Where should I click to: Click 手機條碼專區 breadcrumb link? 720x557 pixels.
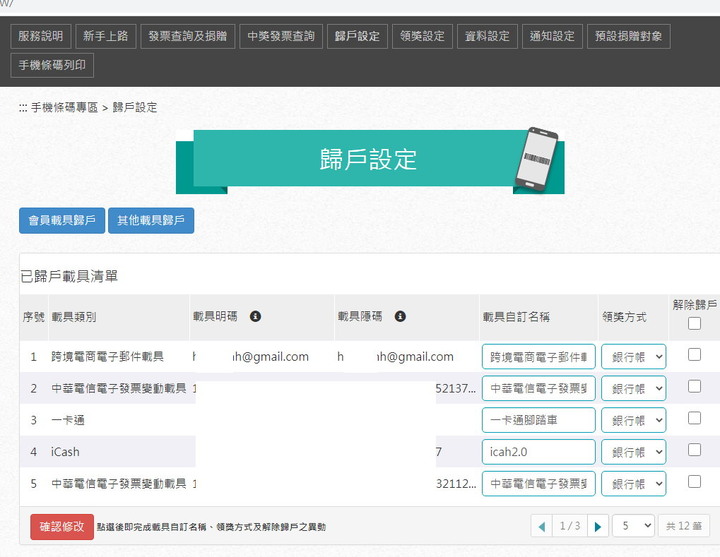pyautogui.click(x=64, y=108)
